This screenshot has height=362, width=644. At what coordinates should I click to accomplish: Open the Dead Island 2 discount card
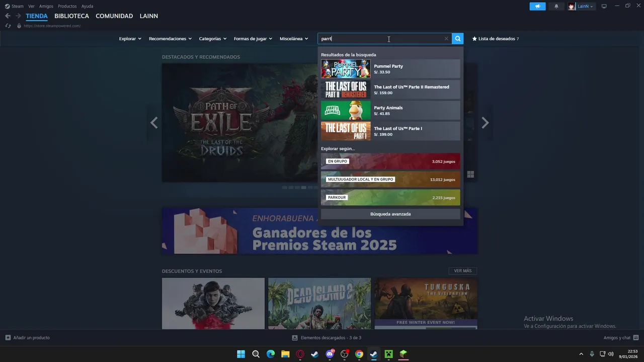click(x=319, y=304)
